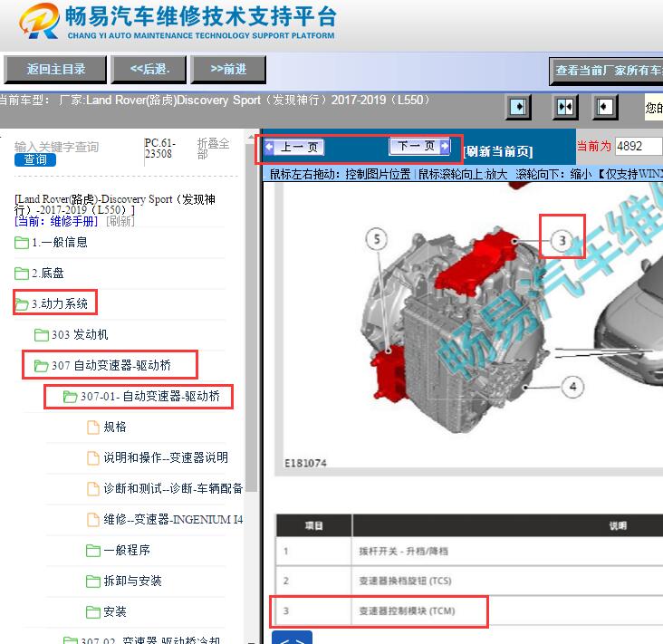Click the 返回主目录 button

click(55, 70)
